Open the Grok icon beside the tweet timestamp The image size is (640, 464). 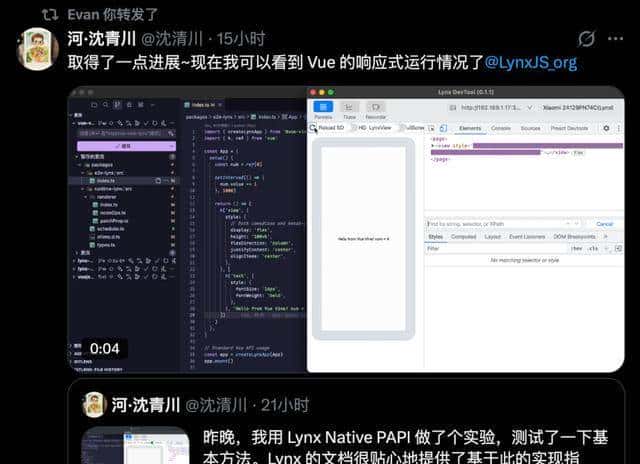[x=586, y=39]
